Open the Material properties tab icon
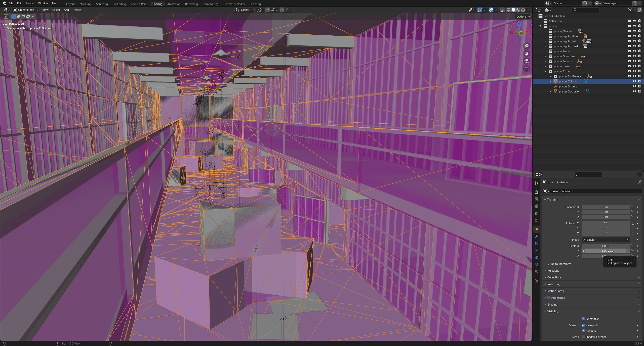644x346 pixels. pyautogui.click(x=537, y=272)
